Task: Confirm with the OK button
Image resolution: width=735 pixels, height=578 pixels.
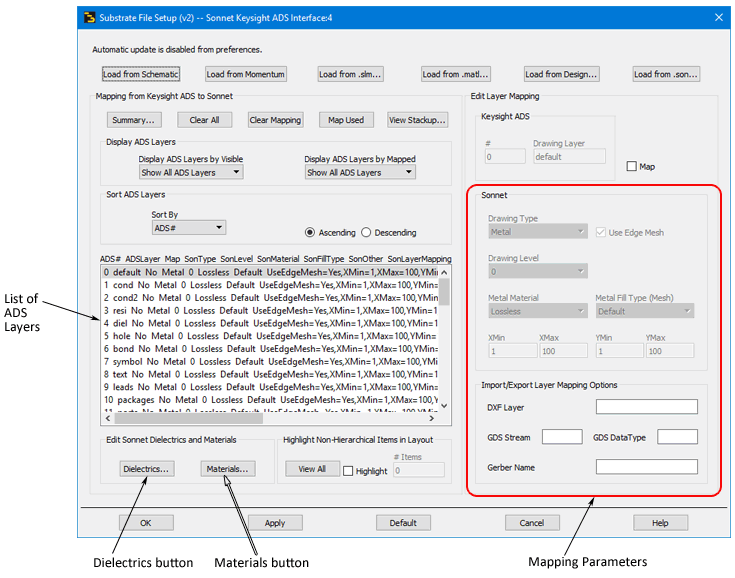Action: [x=146, y=523]
